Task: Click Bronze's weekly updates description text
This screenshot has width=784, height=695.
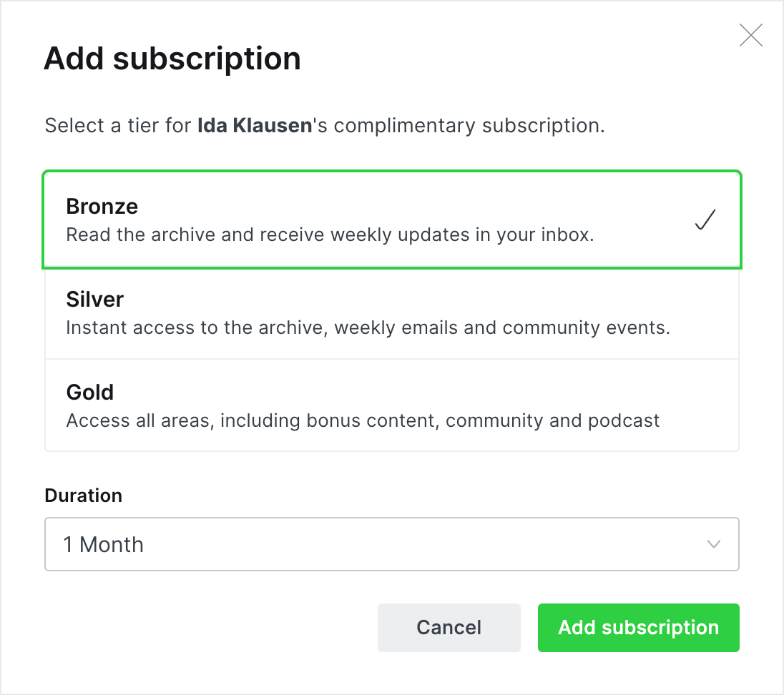Action: pyautogui.click(x=330, y=235)
